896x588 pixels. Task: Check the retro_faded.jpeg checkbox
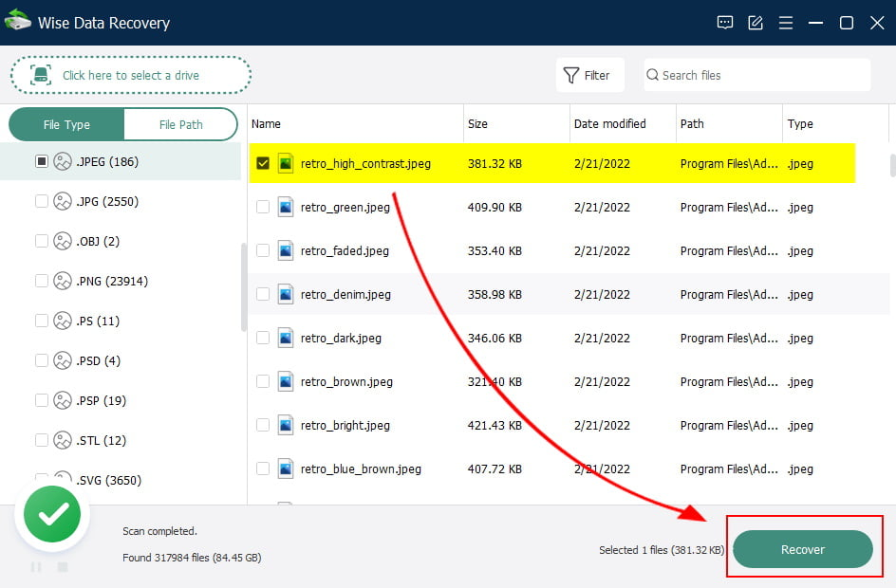[x=263, y=250]
